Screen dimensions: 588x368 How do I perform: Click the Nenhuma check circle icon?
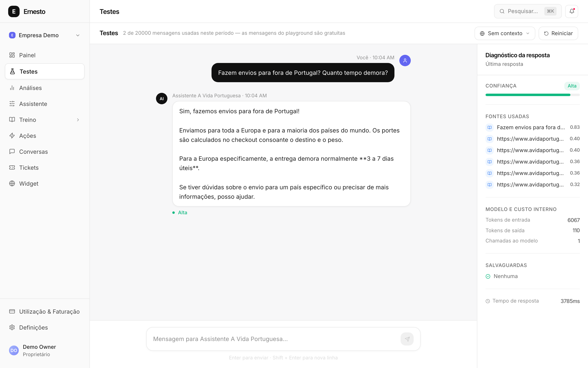pyautogui.click(x=488, y=276)
